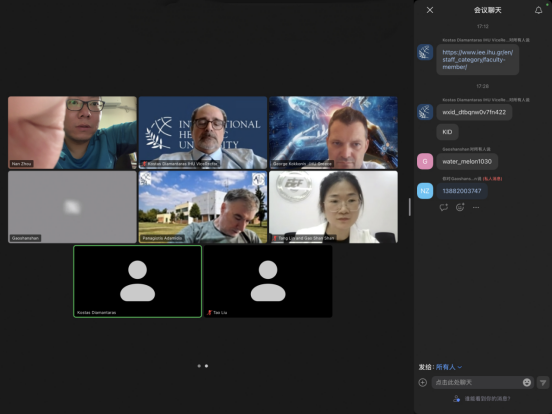Select the George Kokkonis video tile
Image resolution: width=552 pixels, height=414 pixels.
(333, 133)
